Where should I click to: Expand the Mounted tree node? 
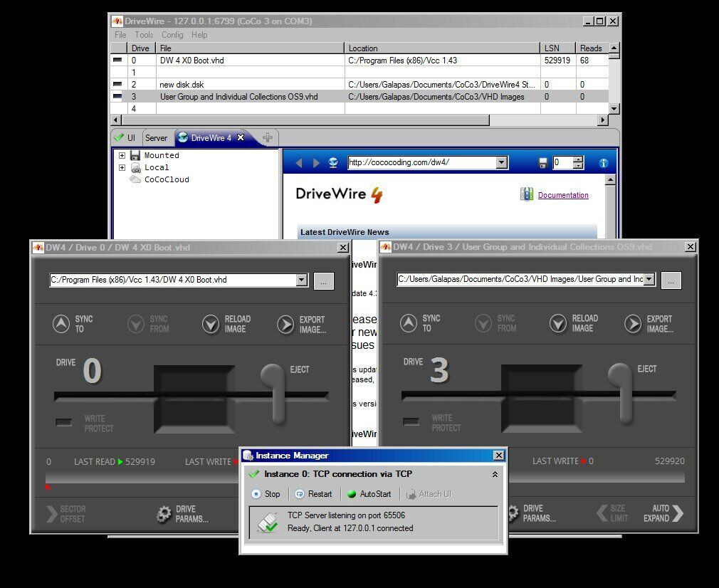coord(122,155)
